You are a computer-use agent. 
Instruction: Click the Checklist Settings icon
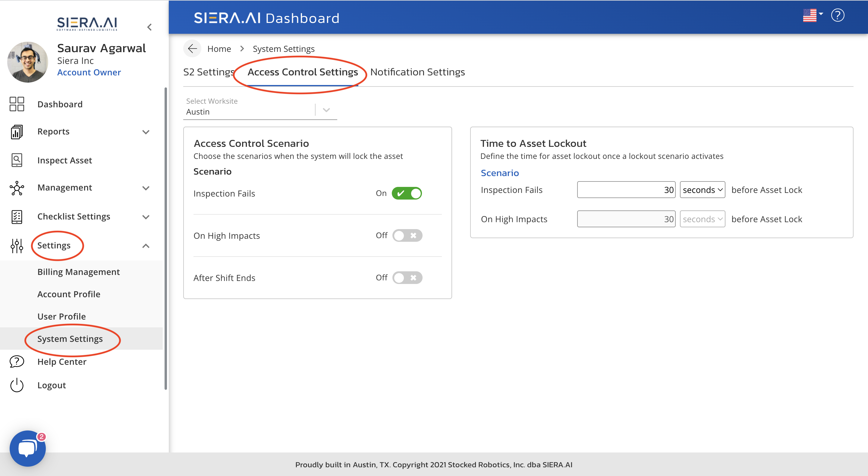(17, 217)
